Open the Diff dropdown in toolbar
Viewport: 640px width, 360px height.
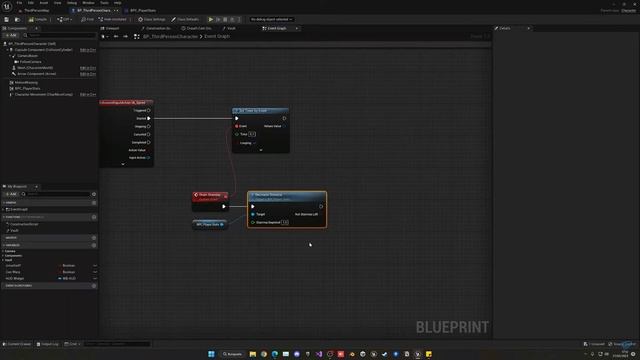64,19
